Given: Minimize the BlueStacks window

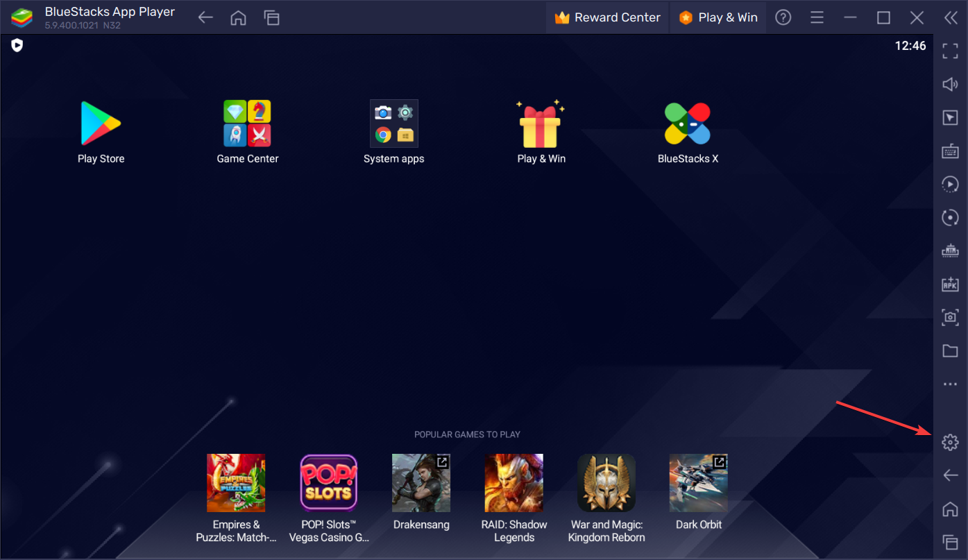Looking at the screenshot, I should [850, 18].
